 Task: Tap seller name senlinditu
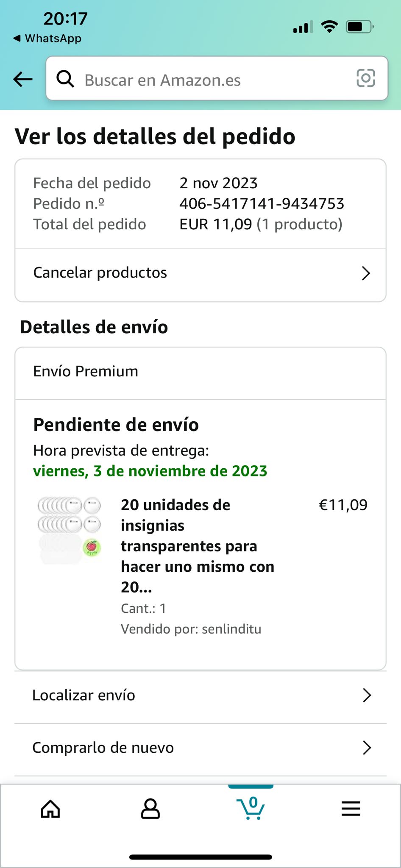(231, 629)
